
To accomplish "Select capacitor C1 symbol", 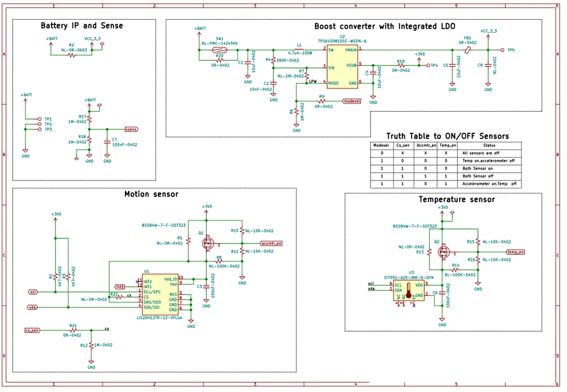I will (x=247, y=62).
